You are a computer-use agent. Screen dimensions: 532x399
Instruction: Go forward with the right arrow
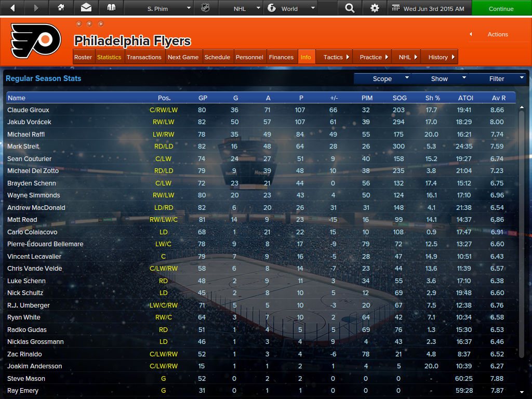[x=36, y=8]
